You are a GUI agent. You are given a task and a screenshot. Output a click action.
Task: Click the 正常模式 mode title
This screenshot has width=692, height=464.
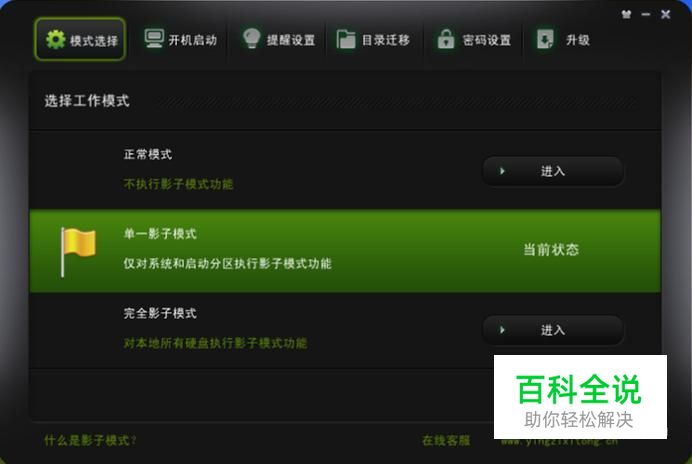[148, 155]
